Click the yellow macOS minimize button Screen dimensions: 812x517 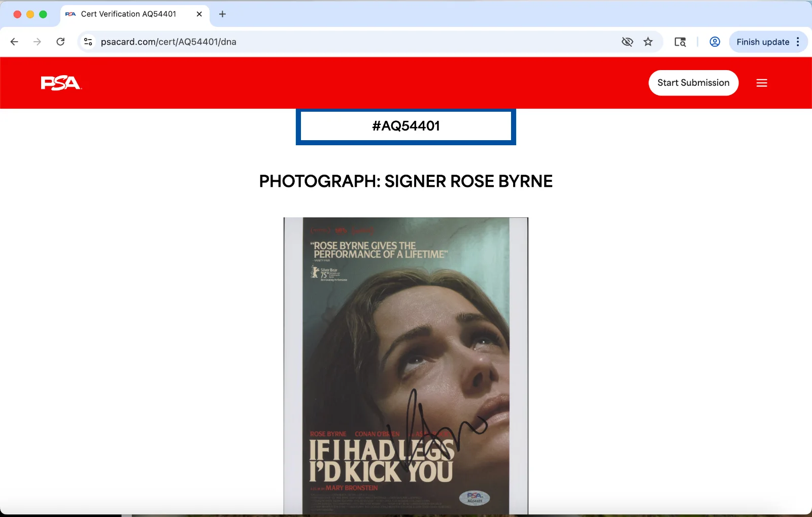click(30, 14)
